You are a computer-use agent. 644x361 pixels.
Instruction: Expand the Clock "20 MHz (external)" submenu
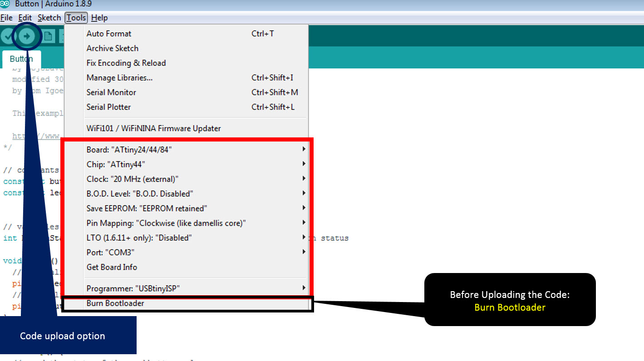point(186,179)
